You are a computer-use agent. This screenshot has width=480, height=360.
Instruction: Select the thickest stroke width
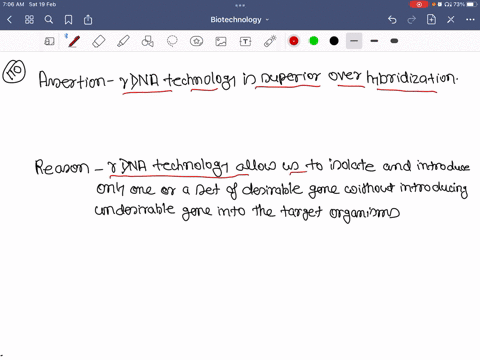[x=394, y=41]
